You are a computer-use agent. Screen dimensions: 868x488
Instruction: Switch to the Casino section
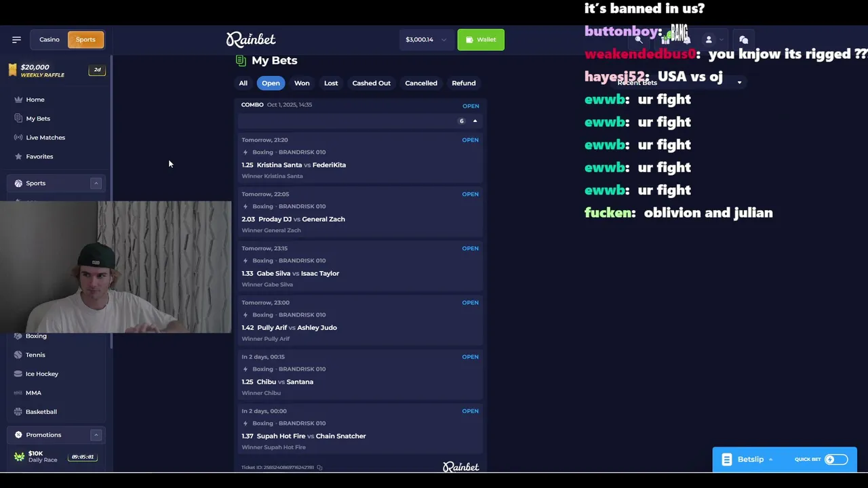click(49, 39)
